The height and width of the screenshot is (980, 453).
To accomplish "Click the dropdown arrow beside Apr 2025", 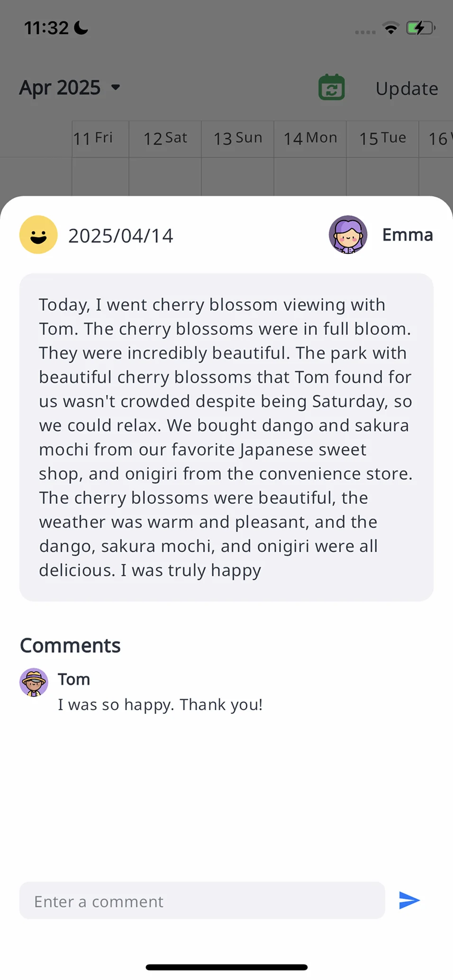I will (x=116, y=87).
